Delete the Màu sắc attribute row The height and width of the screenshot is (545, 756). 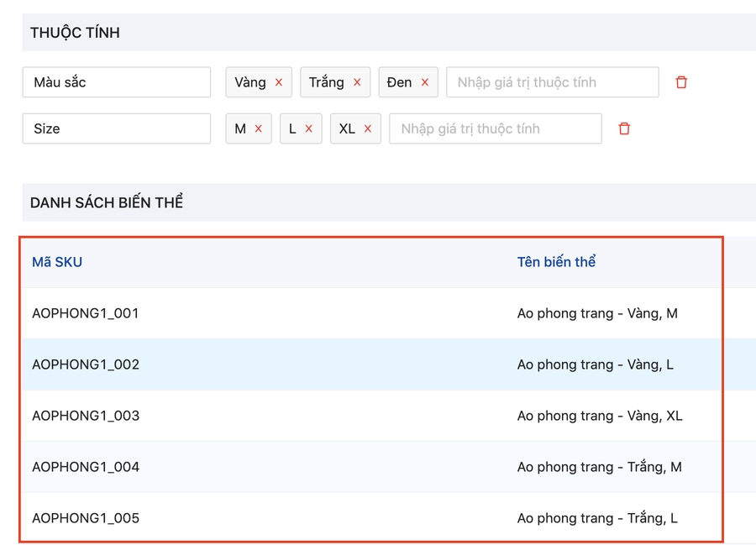[681, 82]
